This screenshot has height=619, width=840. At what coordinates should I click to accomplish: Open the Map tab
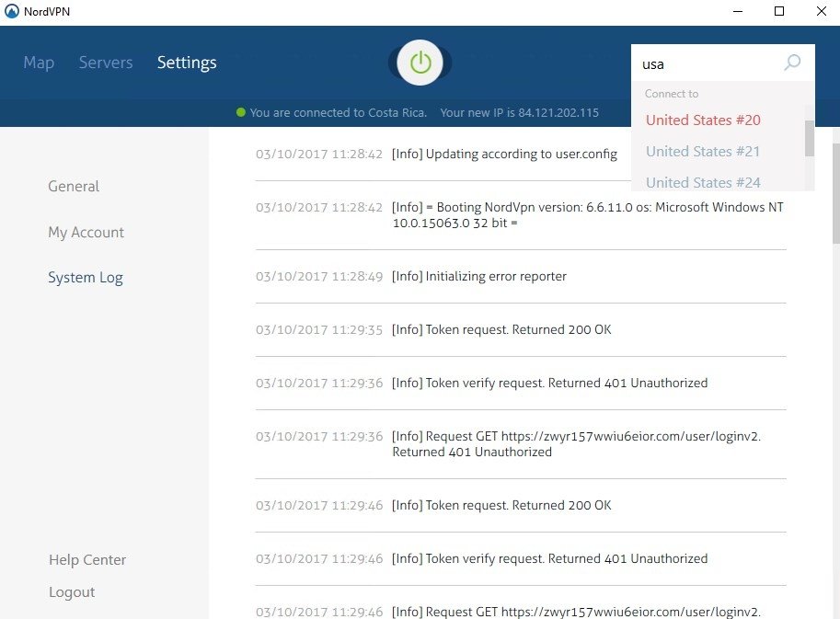pyautogui.click(x=39, y=63)
